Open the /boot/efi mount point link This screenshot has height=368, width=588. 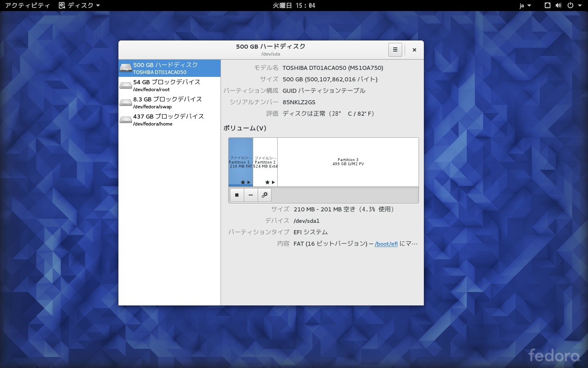click(x=386, y=244)
